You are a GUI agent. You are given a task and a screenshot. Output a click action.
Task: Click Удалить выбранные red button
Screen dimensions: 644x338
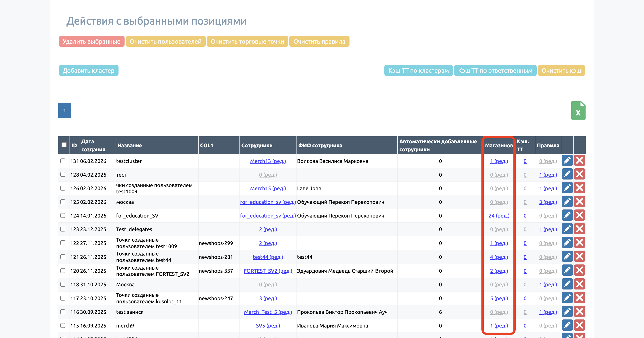91,42
